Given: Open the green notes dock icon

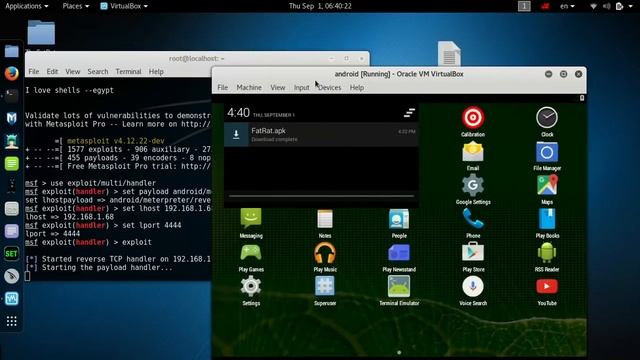Looking at the screenshot, I should click(x=11, y=163).
